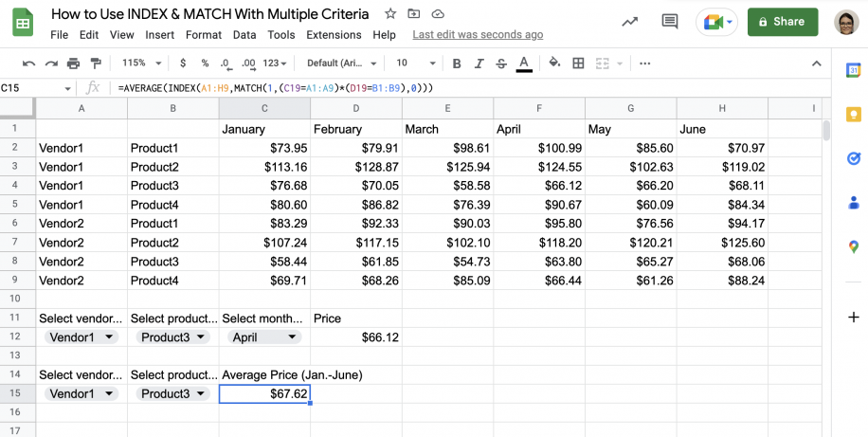Format as currency with dollar icon
This screenshot has height=437, width=868.
(x=183, y=64)
